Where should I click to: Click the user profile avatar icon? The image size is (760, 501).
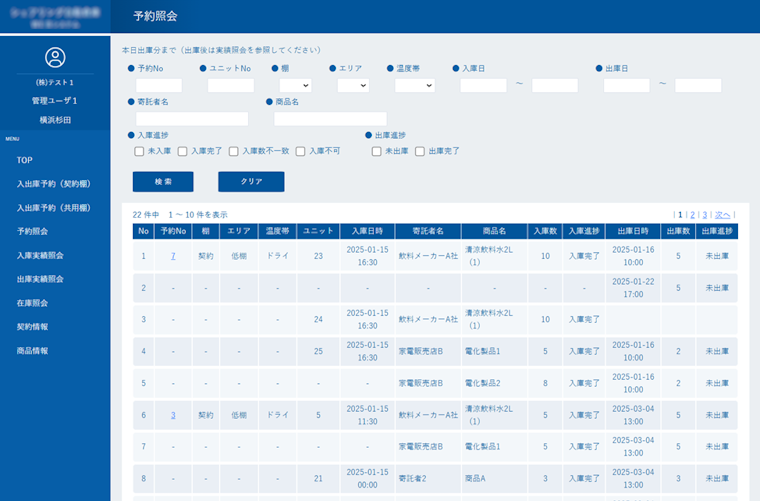click(x=55, y=57)
